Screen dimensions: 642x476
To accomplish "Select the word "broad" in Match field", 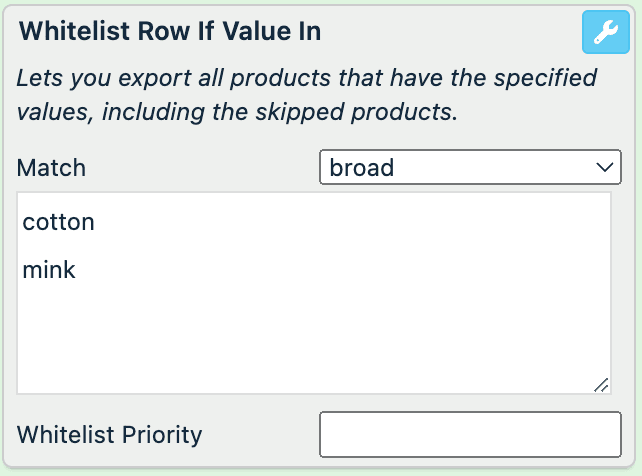I will coord(361,167).
